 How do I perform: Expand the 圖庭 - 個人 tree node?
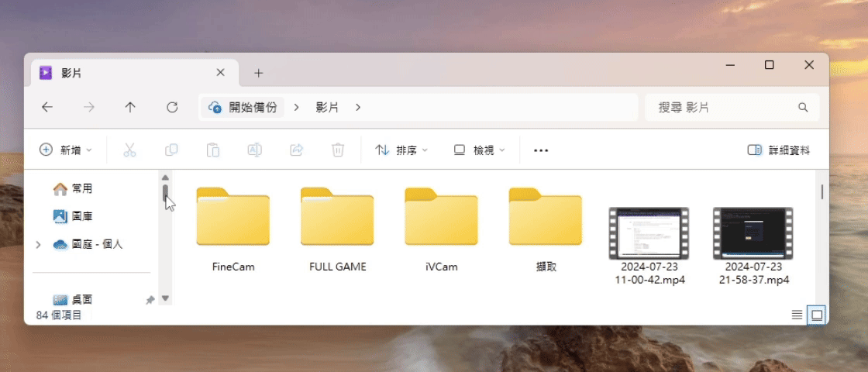38,245
